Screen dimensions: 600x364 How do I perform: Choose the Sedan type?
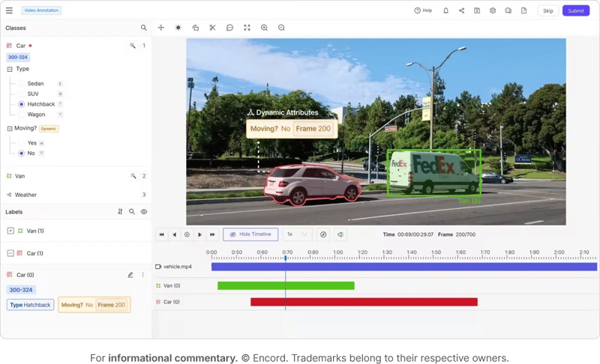(22, 84)
